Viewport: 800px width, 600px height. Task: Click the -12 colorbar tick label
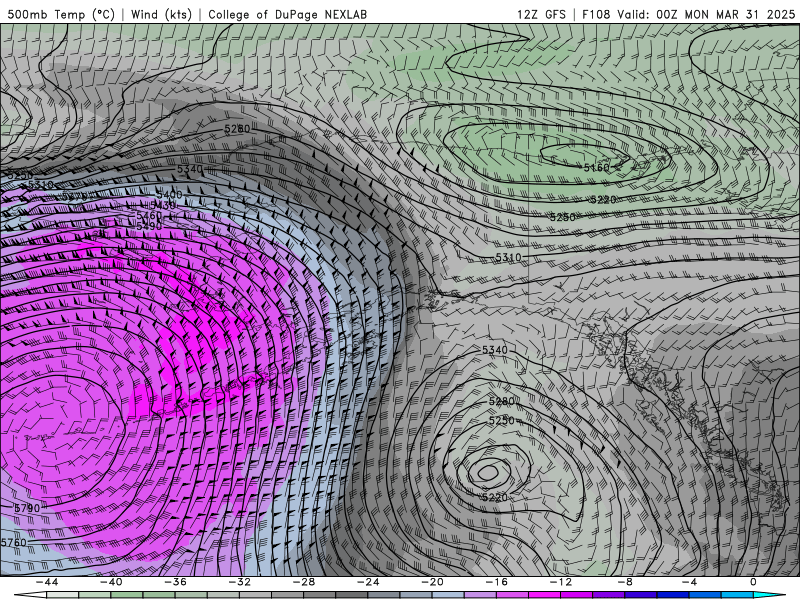click(x=561, y=582)
